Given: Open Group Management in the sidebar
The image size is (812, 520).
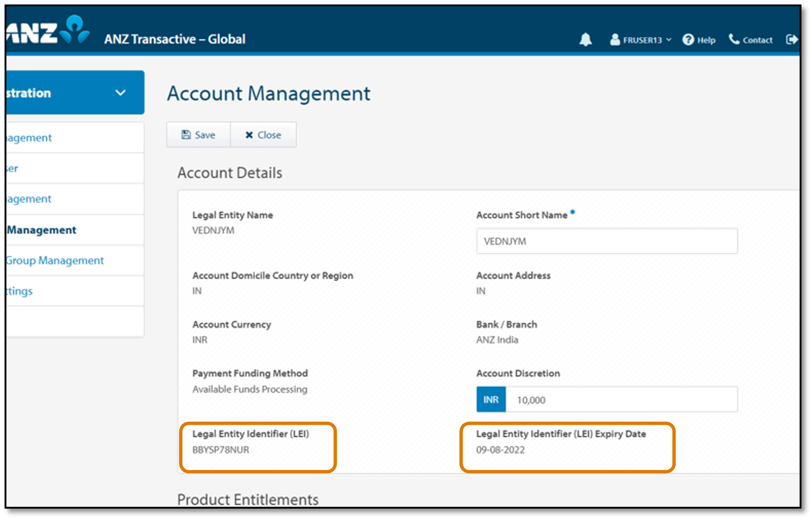Looking at the screenshot, I should [55, 261].
